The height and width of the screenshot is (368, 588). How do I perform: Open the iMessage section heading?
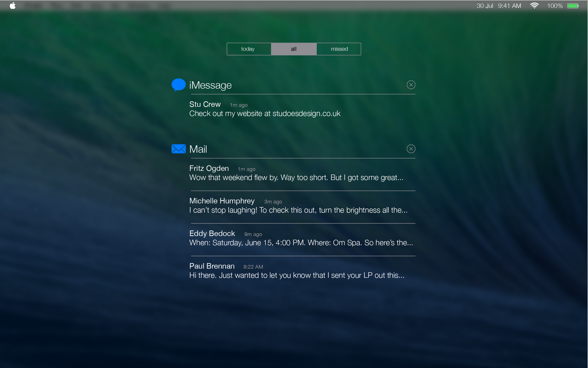point(210,85)
